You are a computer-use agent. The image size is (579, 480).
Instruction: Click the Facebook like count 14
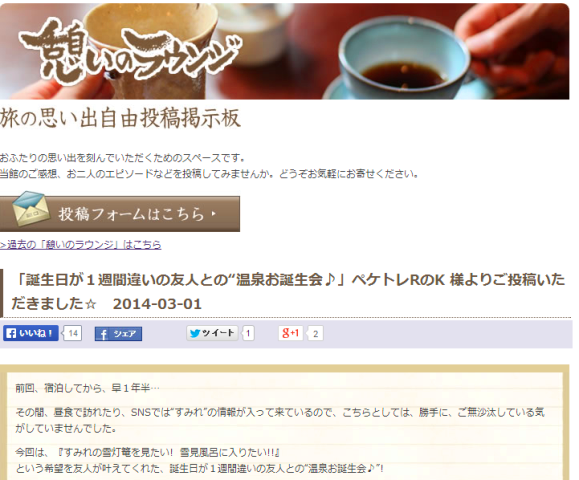click(x=73, y=333)
